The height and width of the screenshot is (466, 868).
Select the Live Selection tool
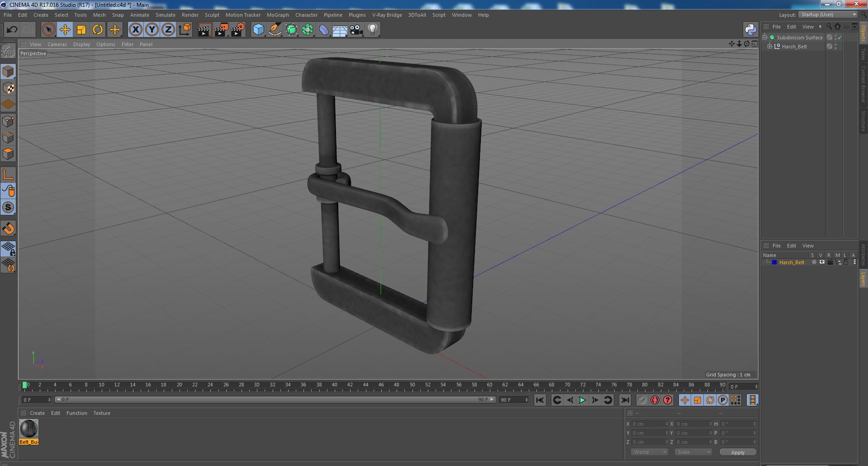coord(48,30)
